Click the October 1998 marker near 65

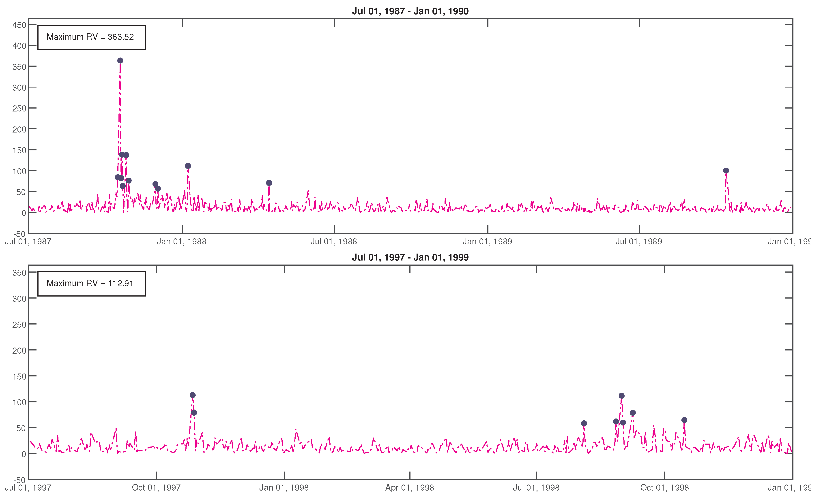click(x=684, y=420)
